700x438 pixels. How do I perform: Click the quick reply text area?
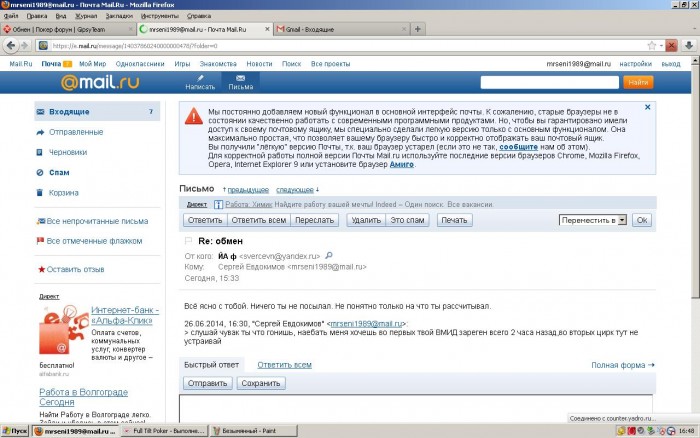[416, 409]
